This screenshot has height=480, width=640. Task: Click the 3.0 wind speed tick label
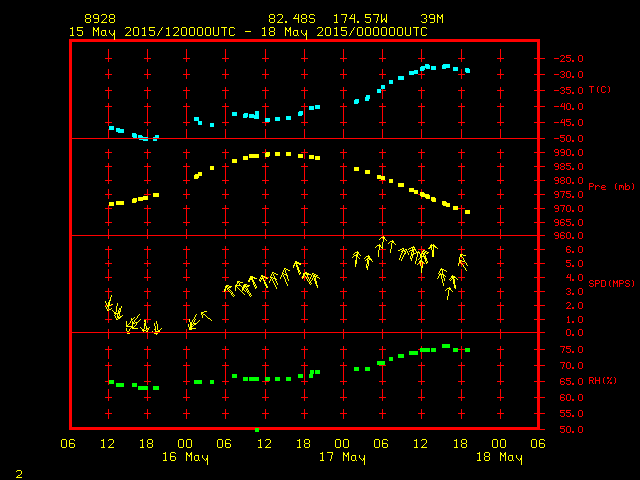point(574,292)
